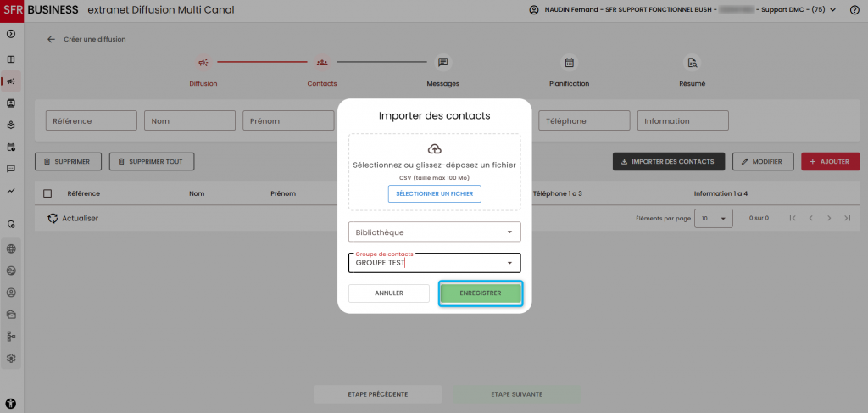Open the dashboard layout icon in sidebar

coord(11,59)
